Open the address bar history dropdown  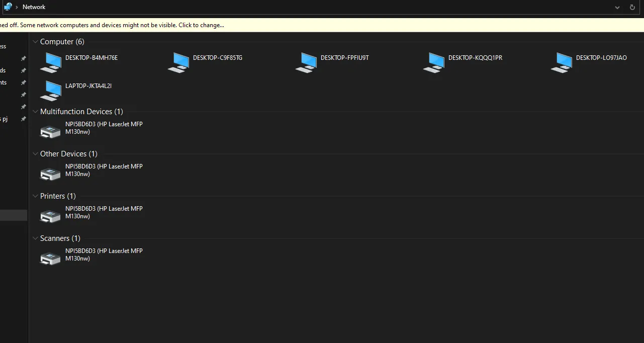(617, 8)
